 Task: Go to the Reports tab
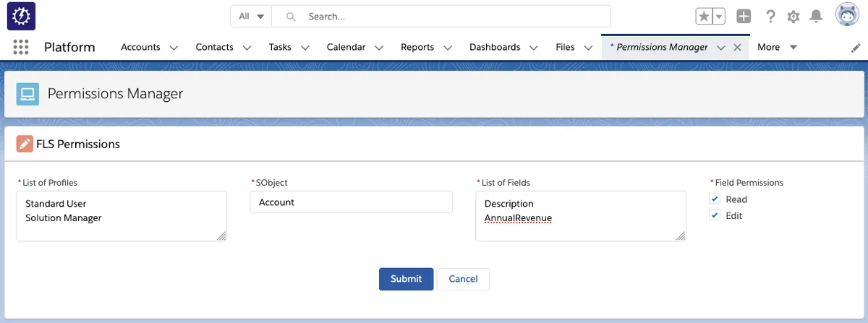click(417, 47)
